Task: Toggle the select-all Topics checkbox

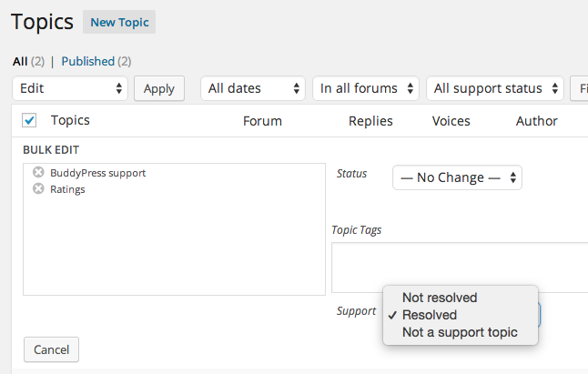Action: coord(29,120)
